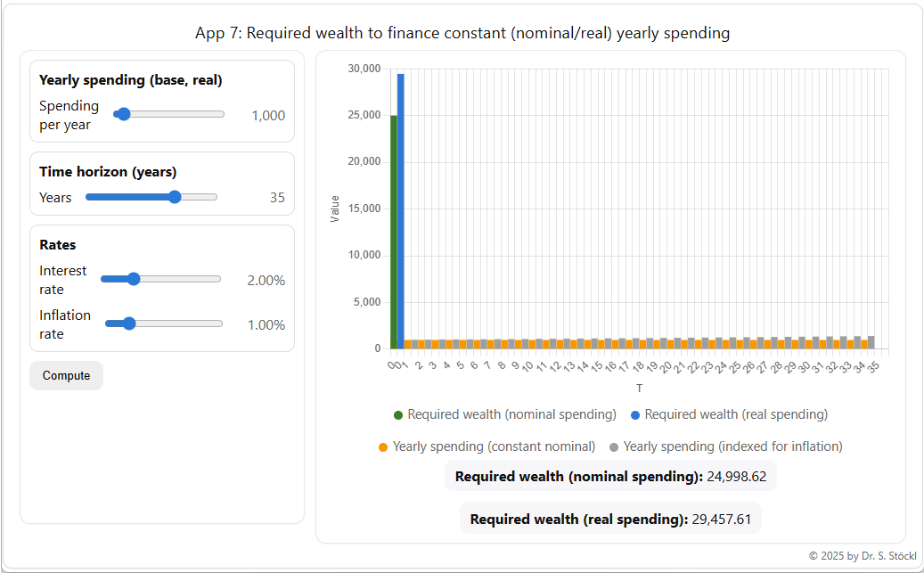
Task: Select the green bar at position 0
Action: point(393,232)
